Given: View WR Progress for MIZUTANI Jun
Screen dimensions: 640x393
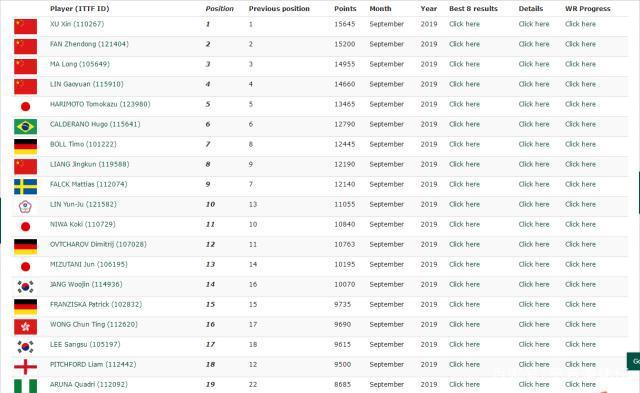Looking at the screenshot, I should pos(580,264).
